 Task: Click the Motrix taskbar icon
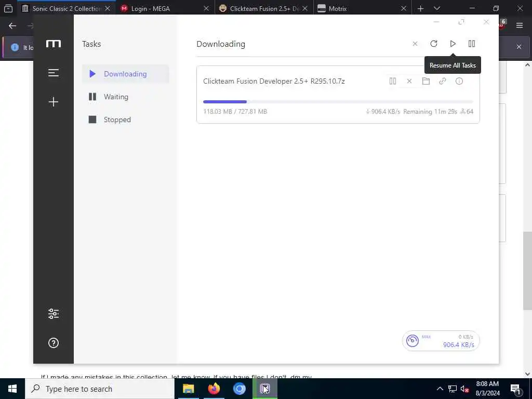click(265, 389)
